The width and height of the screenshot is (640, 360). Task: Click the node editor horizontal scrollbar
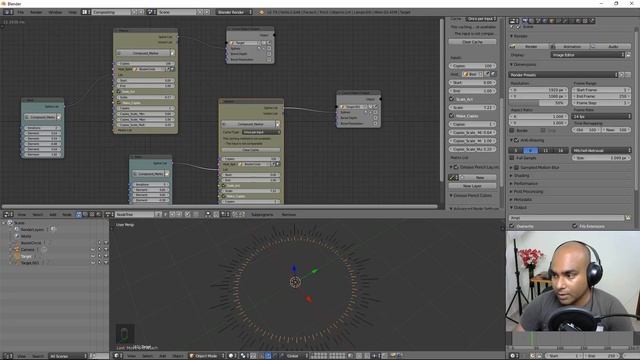pyautogui.click(x=220, y=207)
